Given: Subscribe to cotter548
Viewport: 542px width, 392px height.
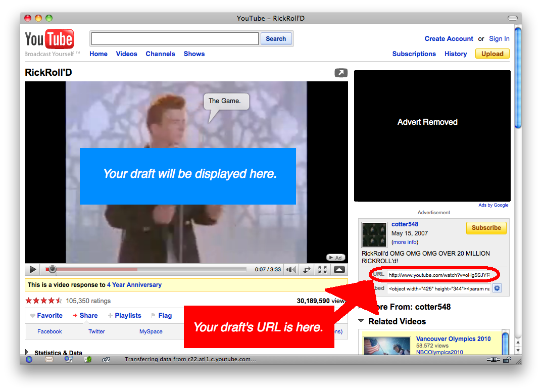Looking at the screenshot, I should click(x=486, y=228).
